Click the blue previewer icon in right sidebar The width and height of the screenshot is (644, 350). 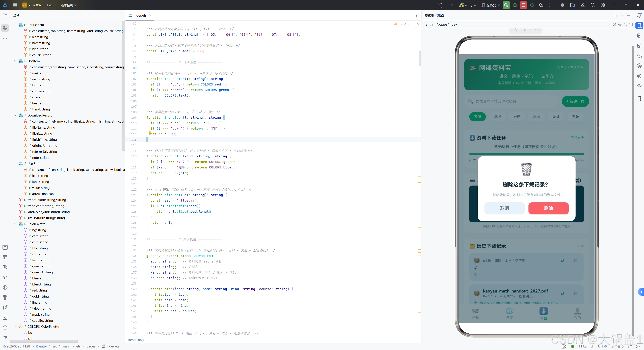coord(639,25)
